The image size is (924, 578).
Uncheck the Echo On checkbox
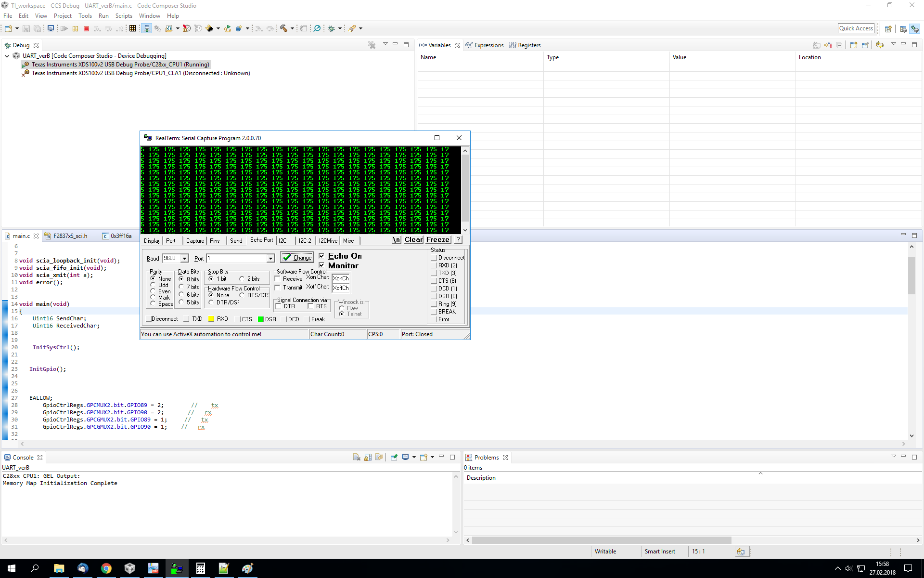click(x=321, y=256)
